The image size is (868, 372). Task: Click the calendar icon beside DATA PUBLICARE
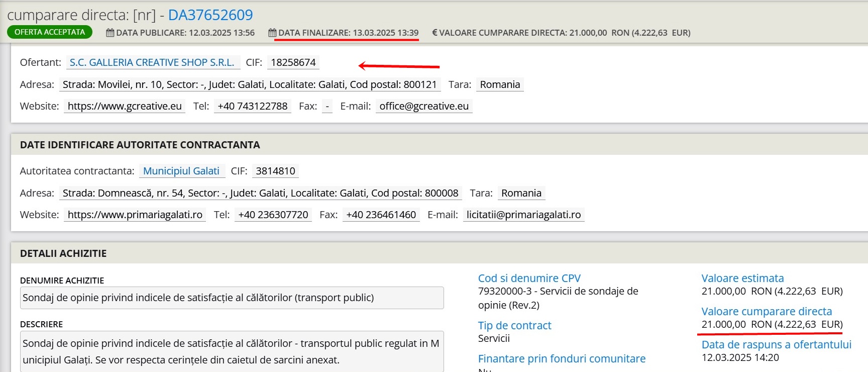point(110,33)
